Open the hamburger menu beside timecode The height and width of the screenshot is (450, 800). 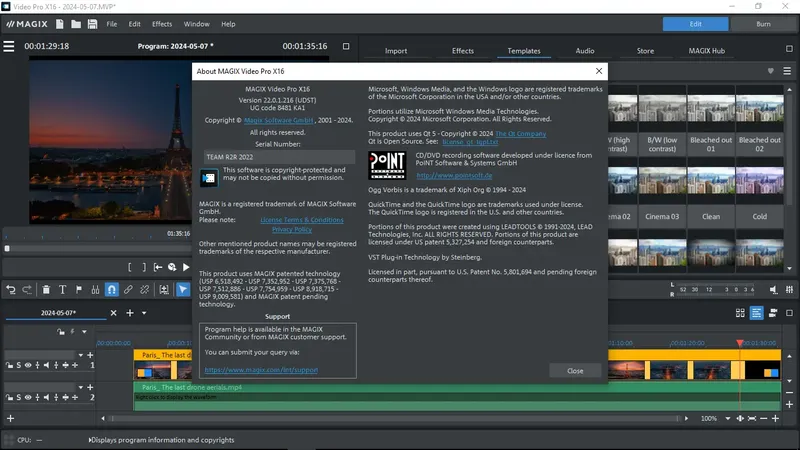9,46
